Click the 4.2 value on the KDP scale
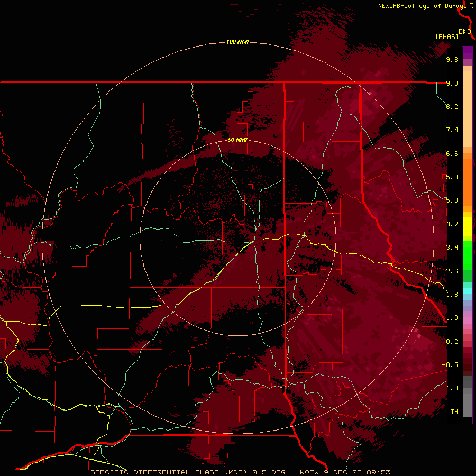The image size is (476, 476). pos(452,224)
